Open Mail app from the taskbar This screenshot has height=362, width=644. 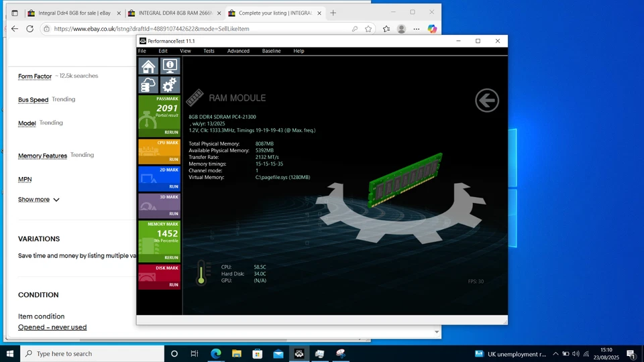tap(278, 353)
